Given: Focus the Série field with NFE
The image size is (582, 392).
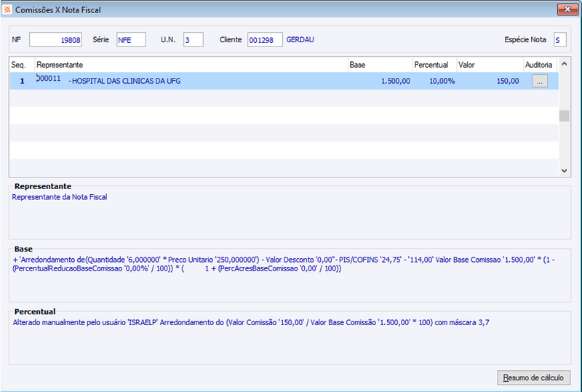Looking at the screenshot, I should tap(131, 40).
